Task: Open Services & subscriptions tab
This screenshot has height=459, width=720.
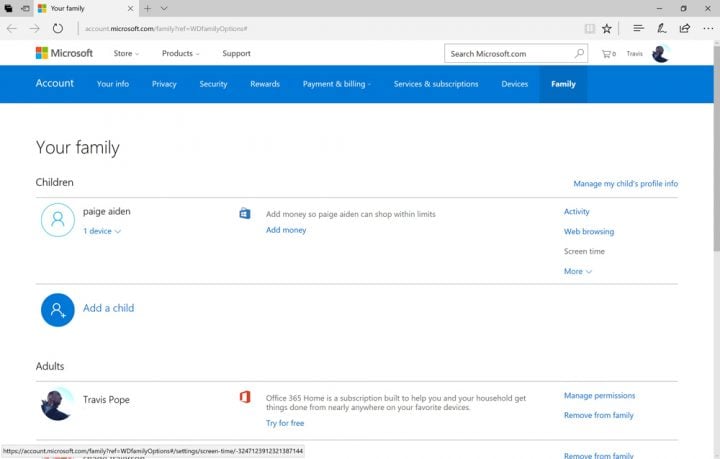Action: [x=436, y=84]
